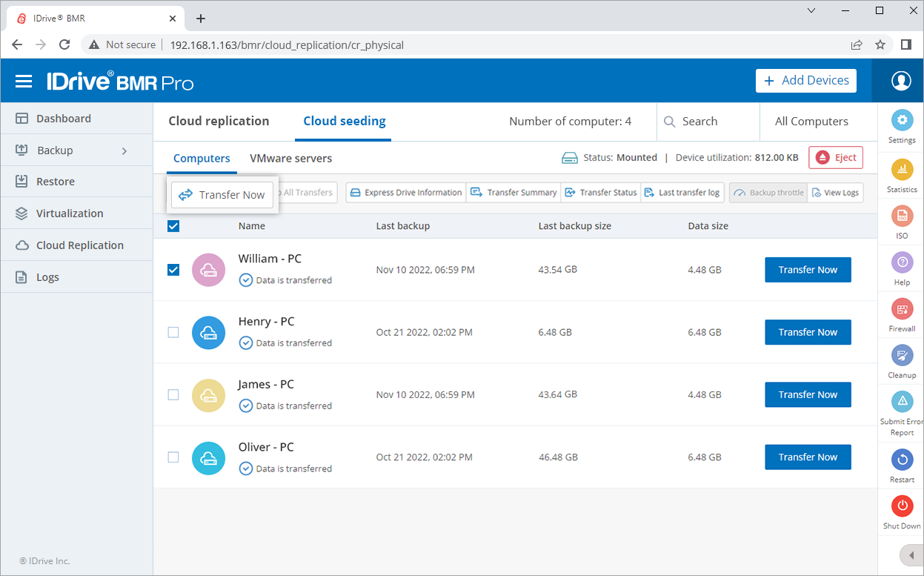
Task: Click Oliver - PC computer avatar icon
Action: point(208,457)
